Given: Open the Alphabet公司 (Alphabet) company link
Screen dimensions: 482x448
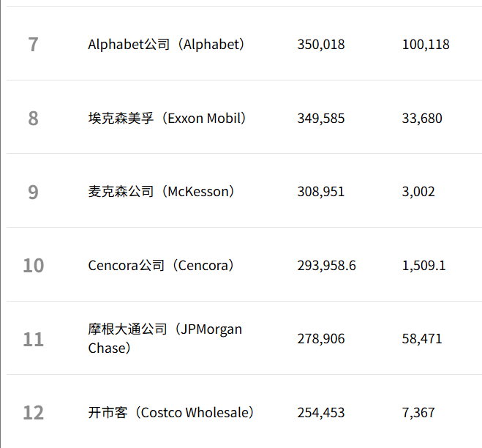Looking at the screenshot, I should pos(166,45).
